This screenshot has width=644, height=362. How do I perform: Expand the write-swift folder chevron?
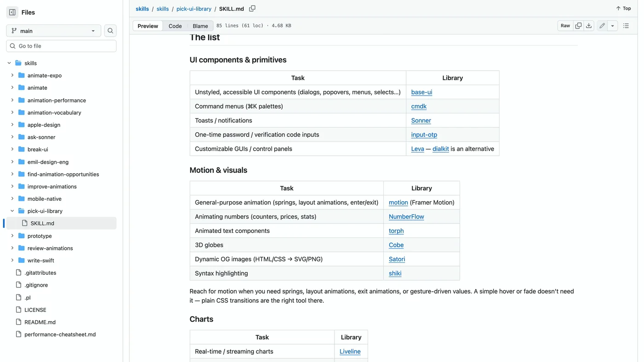point(12,260)
